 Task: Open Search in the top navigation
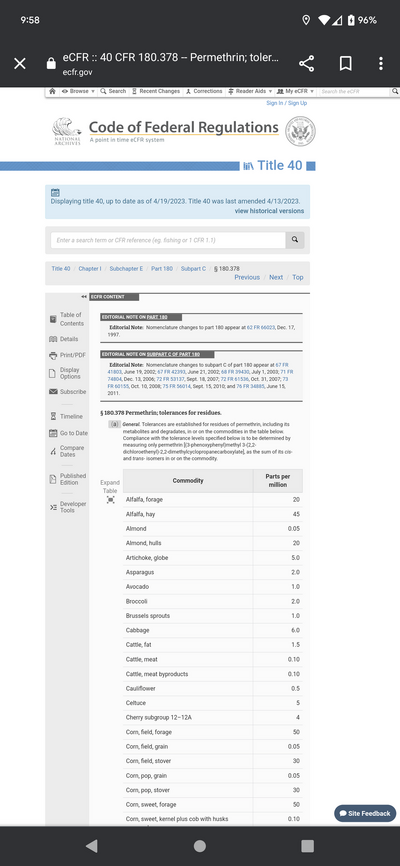pos(113,91)
